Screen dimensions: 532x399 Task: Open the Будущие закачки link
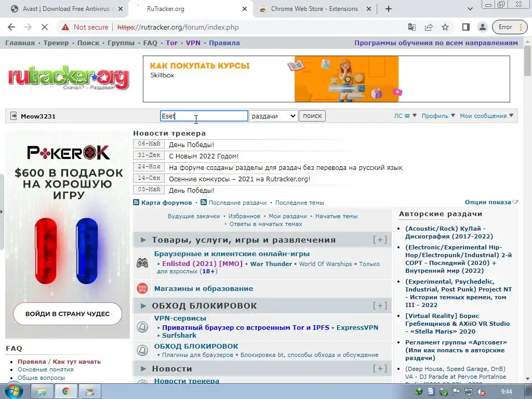point(194,216)
